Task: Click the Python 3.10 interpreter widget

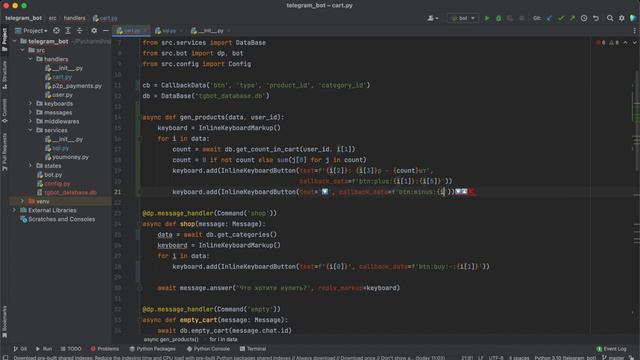Action: [x=565, y=358]
